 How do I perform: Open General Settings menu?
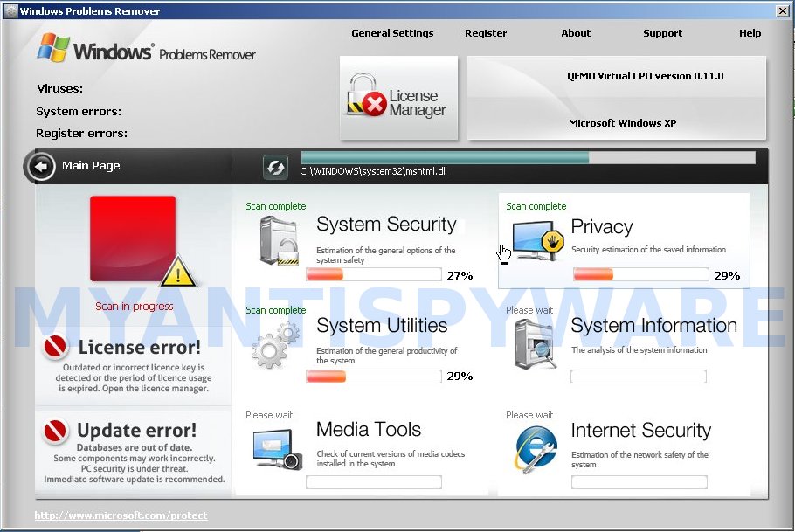[x=392, y=33]
